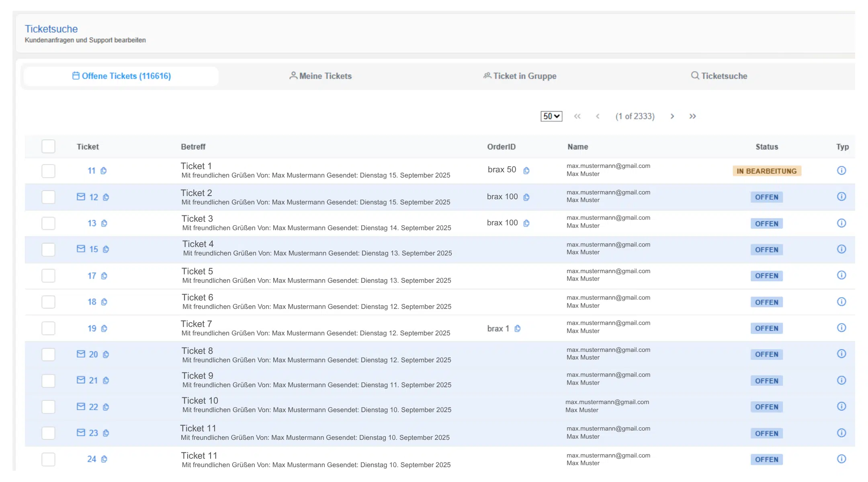Open info icon for Ticket 10 row
The image size is (868, 482).
(x=841, y=406)
